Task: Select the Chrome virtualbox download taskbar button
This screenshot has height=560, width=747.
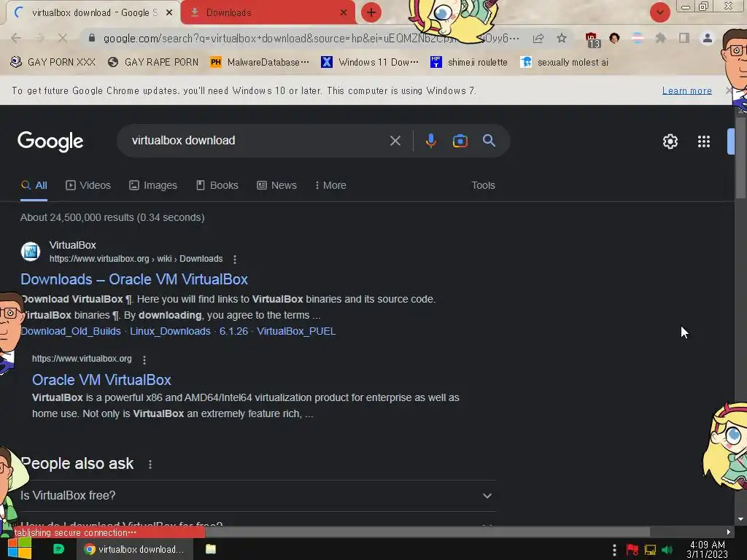Action: [135, 549]
